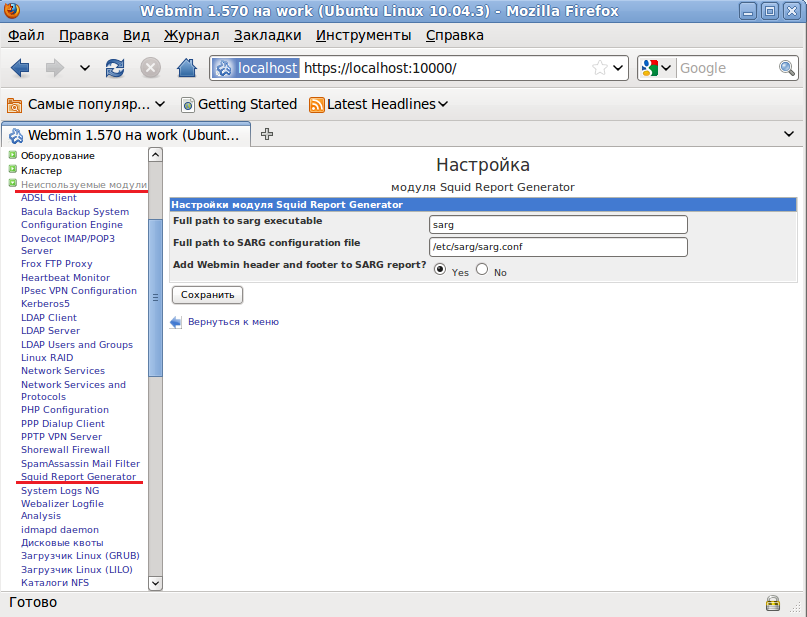Screen dimensions: 807x617
Task: Open the Закладки menu
Action: [268, 36]
